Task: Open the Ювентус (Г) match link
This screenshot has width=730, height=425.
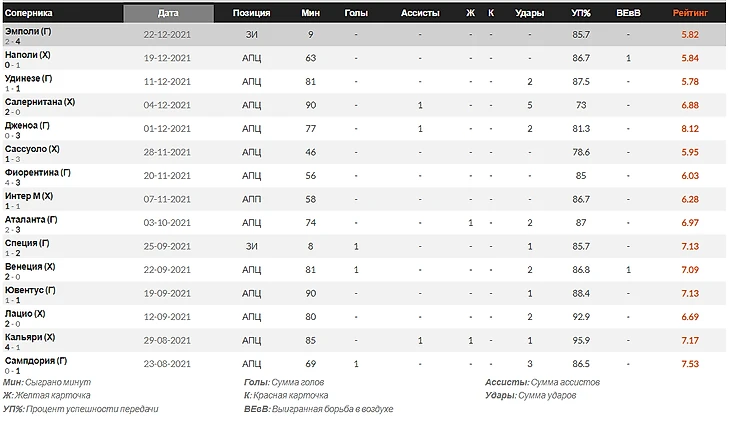Action: point(30,290)
